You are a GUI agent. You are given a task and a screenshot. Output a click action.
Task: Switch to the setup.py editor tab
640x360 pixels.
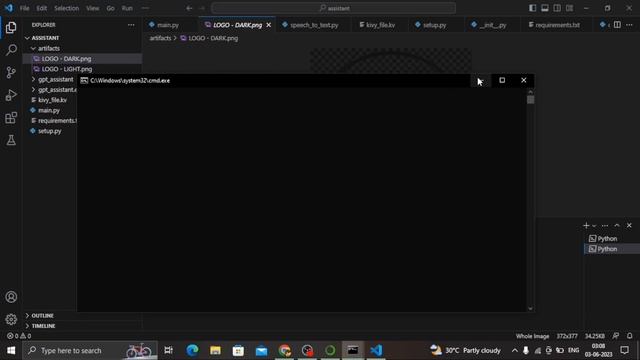434,25
